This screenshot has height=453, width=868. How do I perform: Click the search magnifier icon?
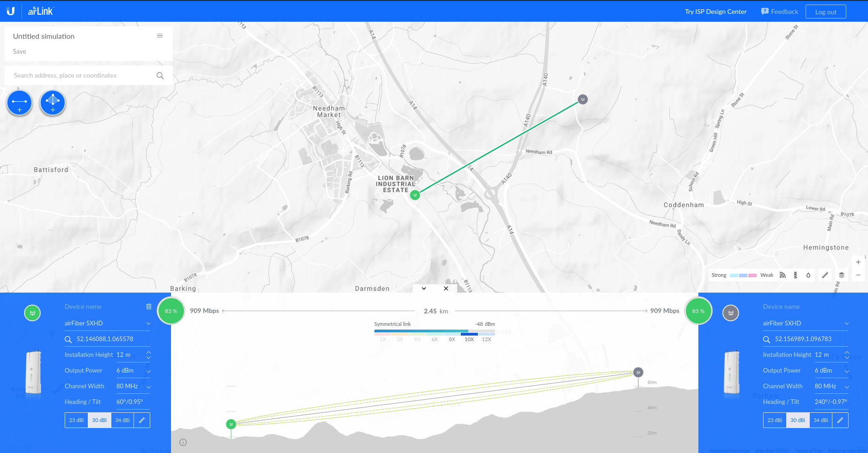pos(160,75)
